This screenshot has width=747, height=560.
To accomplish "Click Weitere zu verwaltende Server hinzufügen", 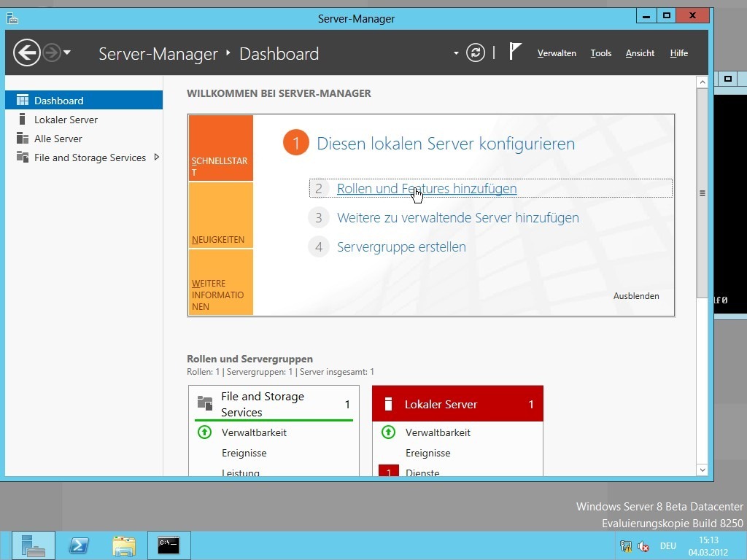I will (458, 217).
